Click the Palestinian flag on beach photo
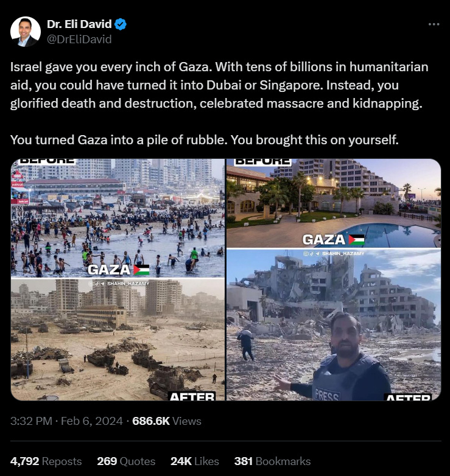The width and height of the screenshot is (450, 476). (x=141, y=270)
